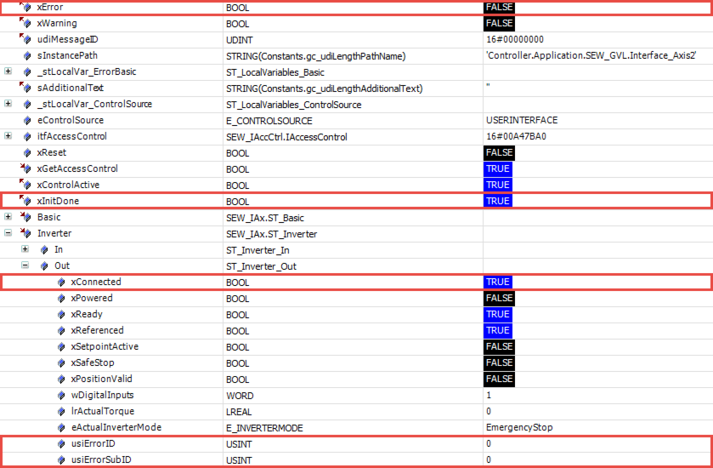This screenshot has height=468, width=713.
Task: Click the blue TRUE value for xReady
Action: pos(497,314)
